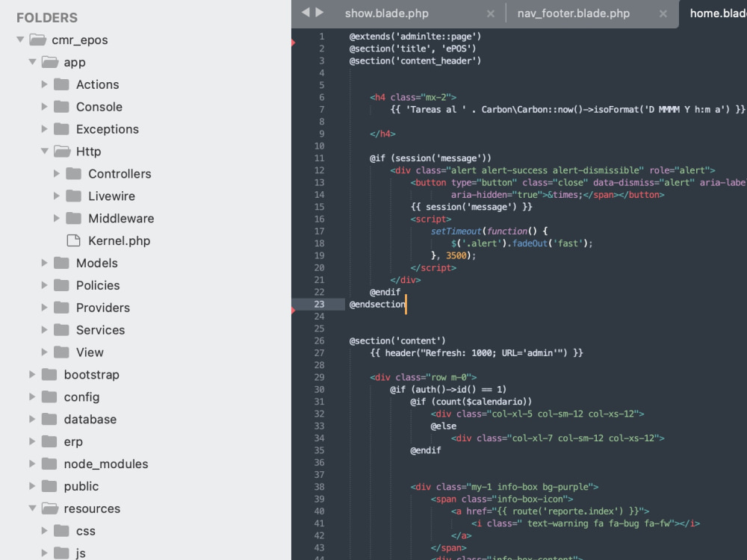
Task: Go to previous tab with left arrow
Action: [306, 13]
